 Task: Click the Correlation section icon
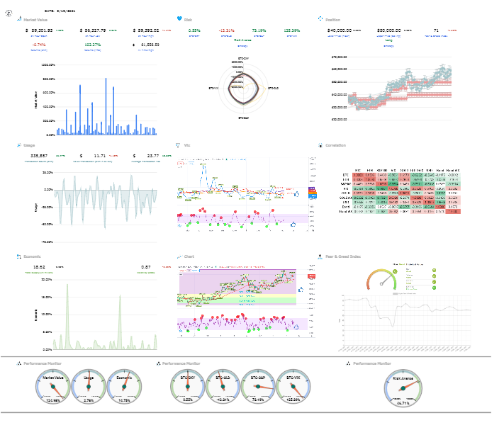tap(320, 145)
